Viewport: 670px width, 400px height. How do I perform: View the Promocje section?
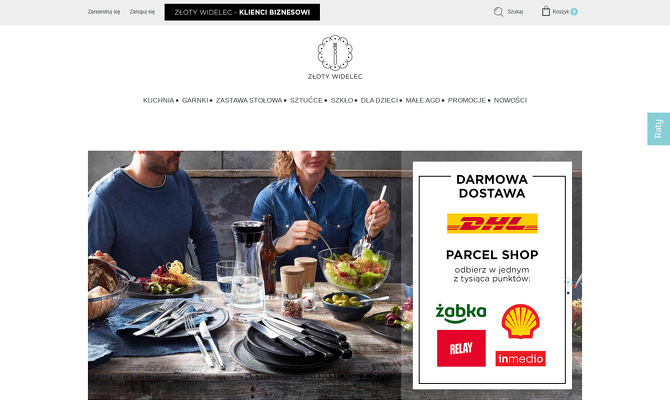pos(467,100)
